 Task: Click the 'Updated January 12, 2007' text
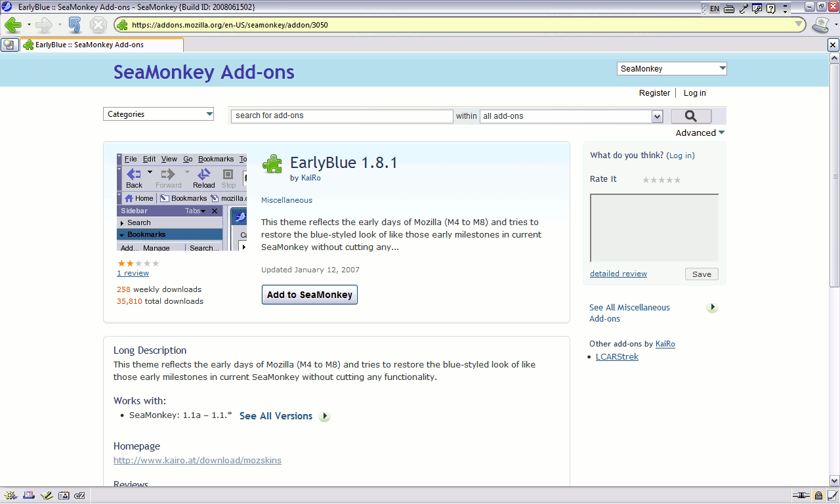[310, 270]
